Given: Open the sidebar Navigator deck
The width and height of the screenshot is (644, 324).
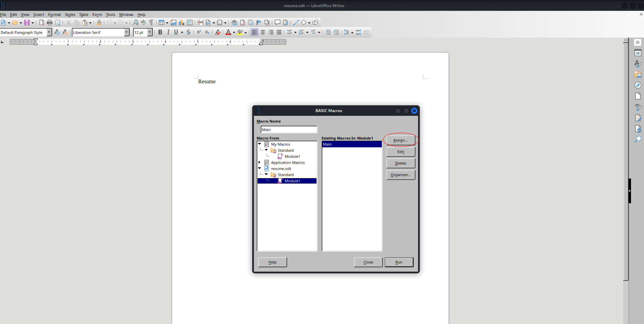Looking at the screenshot, I should (x=638, y=85).
